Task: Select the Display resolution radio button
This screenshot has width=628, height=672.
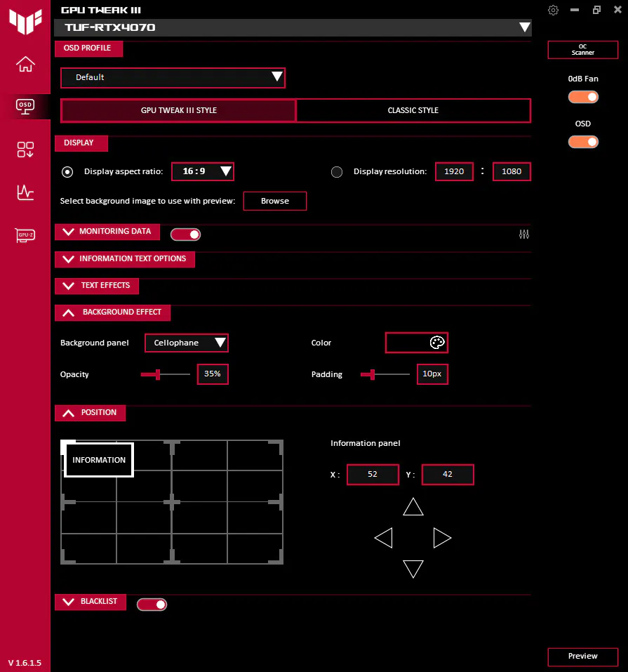Action: [337, 172]
